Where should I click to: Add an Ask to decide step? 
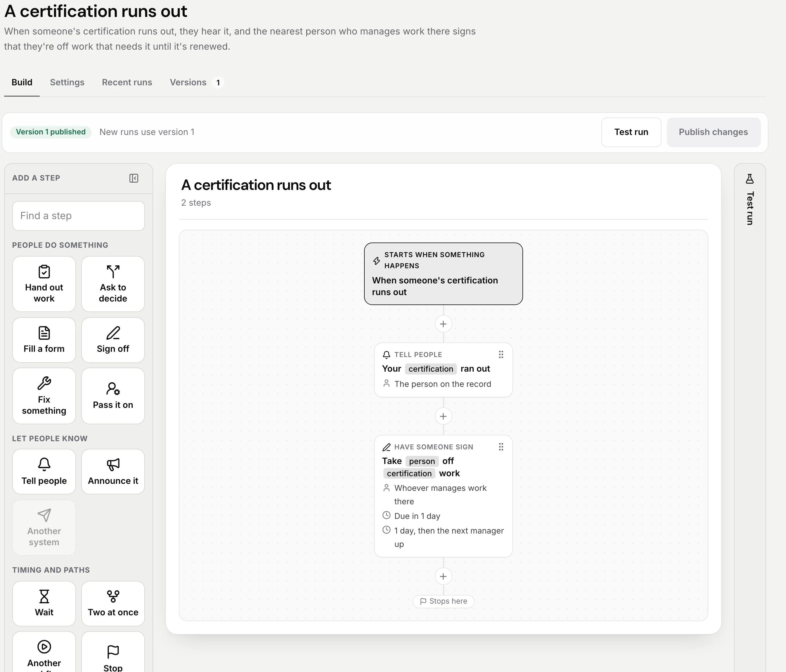(113, 284)
